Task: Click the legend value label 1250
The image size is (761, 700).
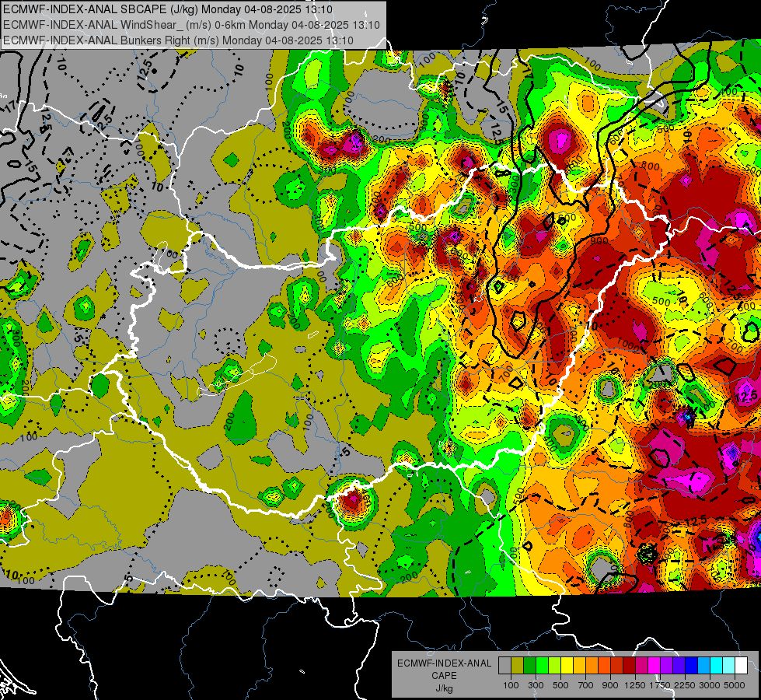Action: tap(635, 685)
